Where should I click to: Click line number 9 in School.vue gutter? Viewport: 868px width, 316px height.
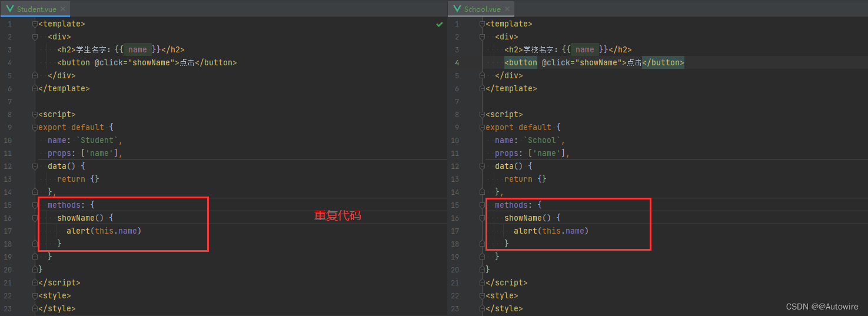point(457,128)
